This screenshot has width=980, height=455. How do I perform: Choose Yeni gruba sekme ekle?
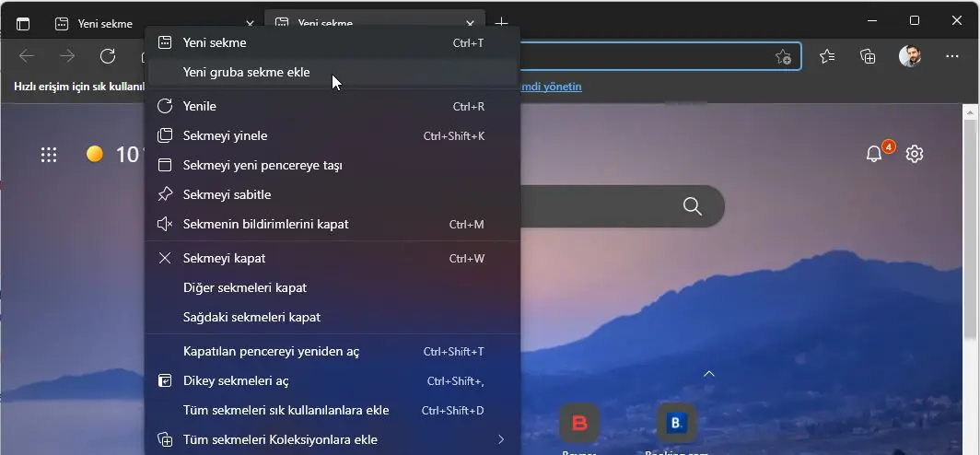332,73
